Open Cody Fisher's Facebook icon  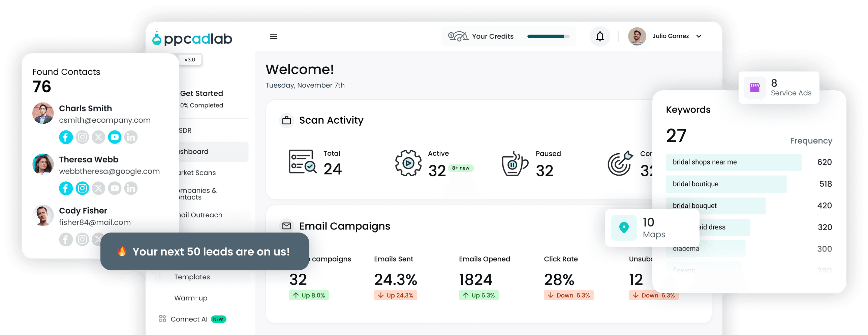point(66,239)
